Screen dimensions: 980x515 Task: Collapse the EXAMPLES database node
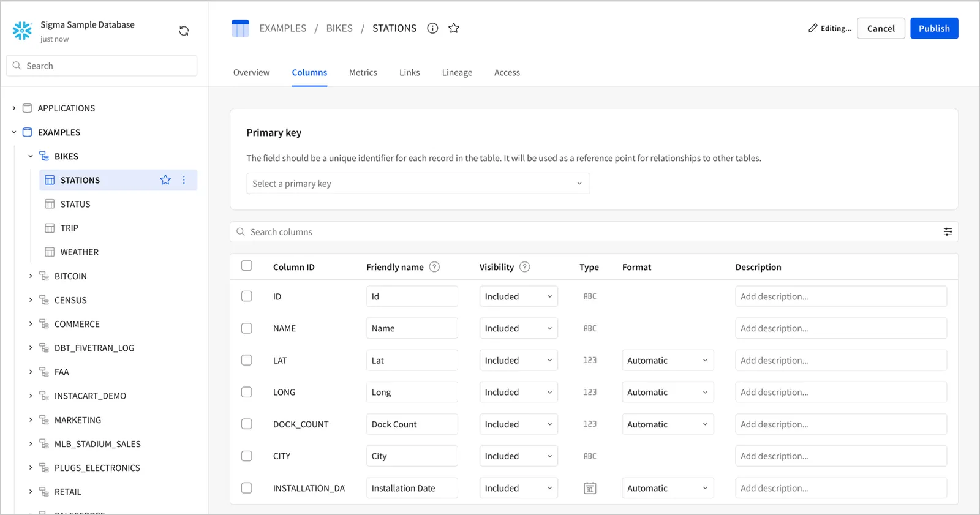[14, 132]
